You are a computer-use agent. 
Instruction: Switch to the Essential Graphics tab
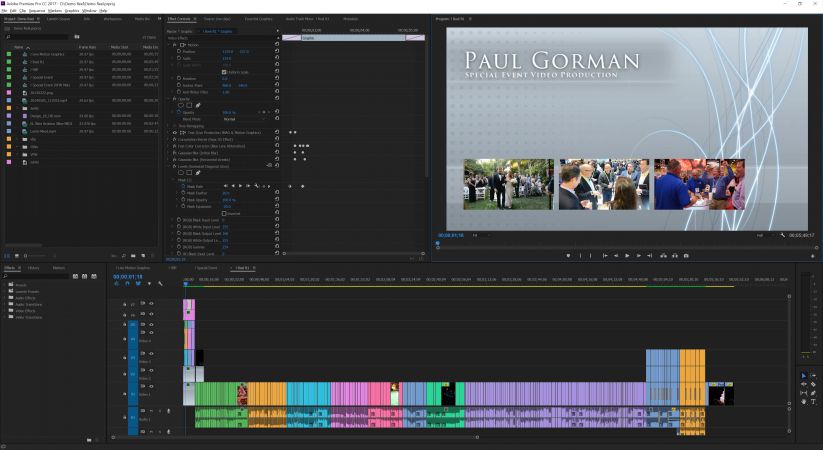click(x=258, y=18)
